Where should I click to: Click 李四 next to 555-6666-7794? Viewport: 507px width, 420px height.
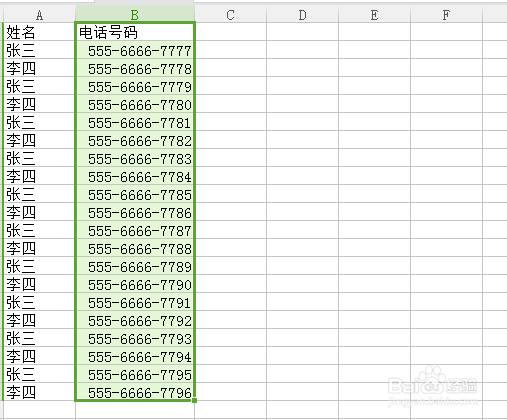coord(39,356)
